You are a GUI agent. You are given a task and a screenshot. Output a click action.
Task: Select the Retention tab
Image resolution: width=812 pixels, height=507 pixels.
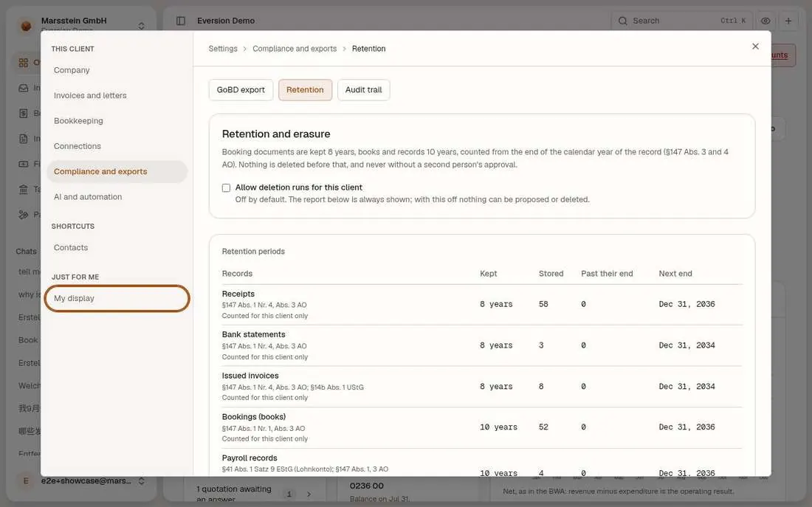coord(305,89)
